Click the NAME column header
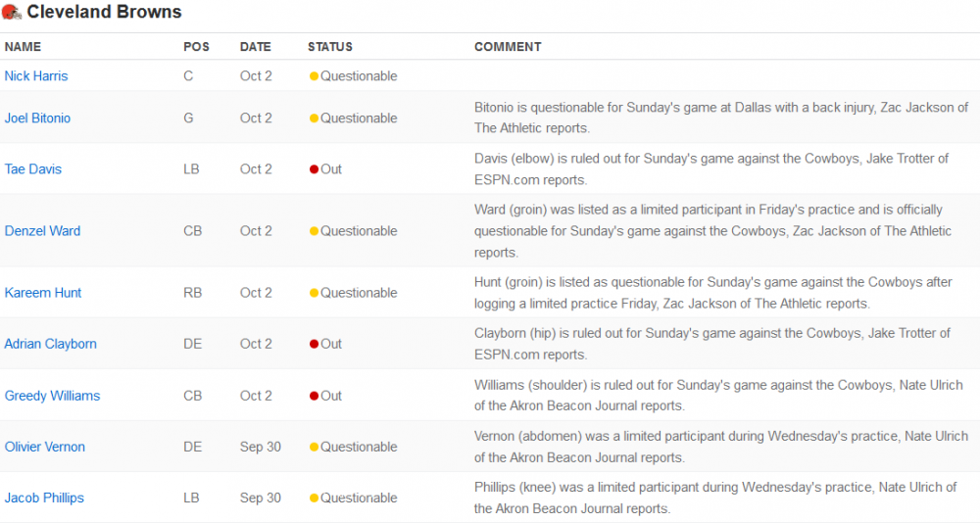Viewport: 980px width, 523px height. point(23,47)
